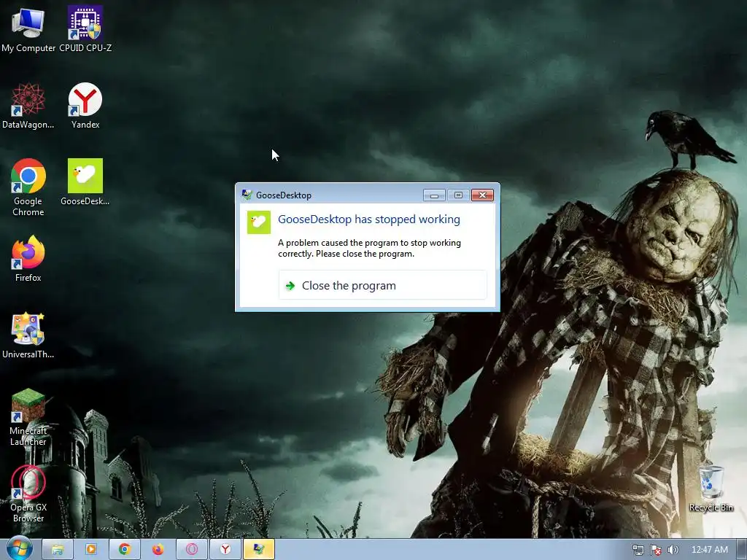Image resolution: width=747 pixels, height=560 pixels.
Task: Select the GooseDesktop desktop icon
Action: point(85,182)
